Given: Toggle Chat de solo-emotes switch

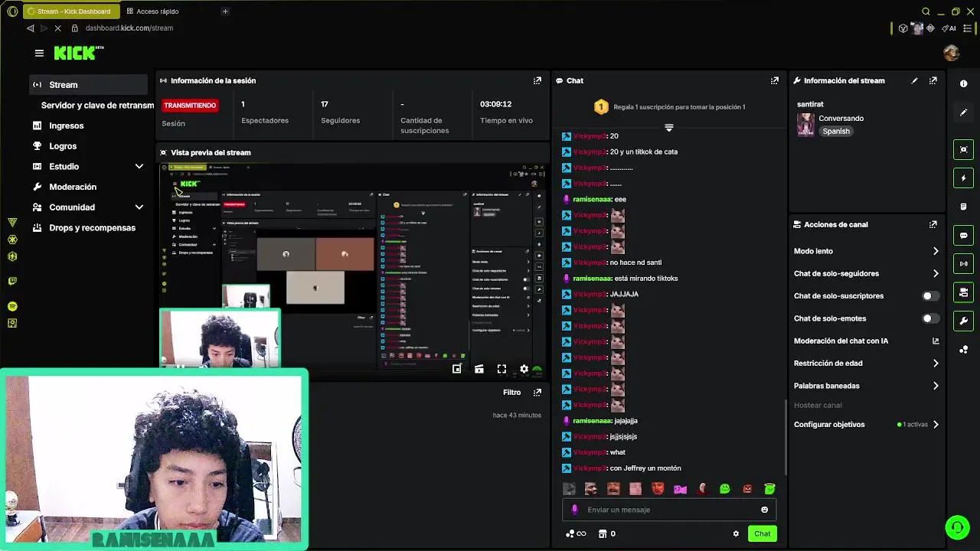Looking at the screenshot, I should pyautogui.click(x=930, y=318).
